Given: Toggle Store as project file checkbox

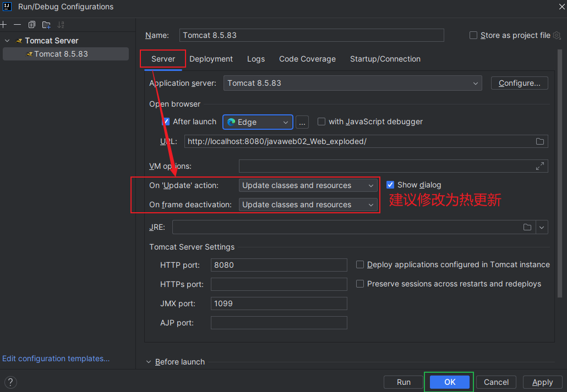Looking at the screenshot, I should tap(473, 35).
